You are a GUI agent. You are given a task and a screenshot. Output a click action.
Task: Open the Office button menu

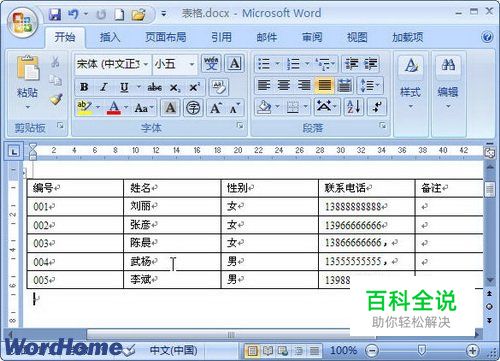click(x=22, y=23)
